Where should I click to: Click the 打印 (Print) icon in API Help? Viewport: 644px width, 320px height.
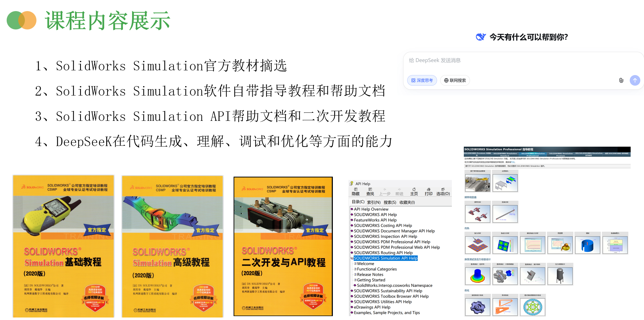tap(428, 191)
